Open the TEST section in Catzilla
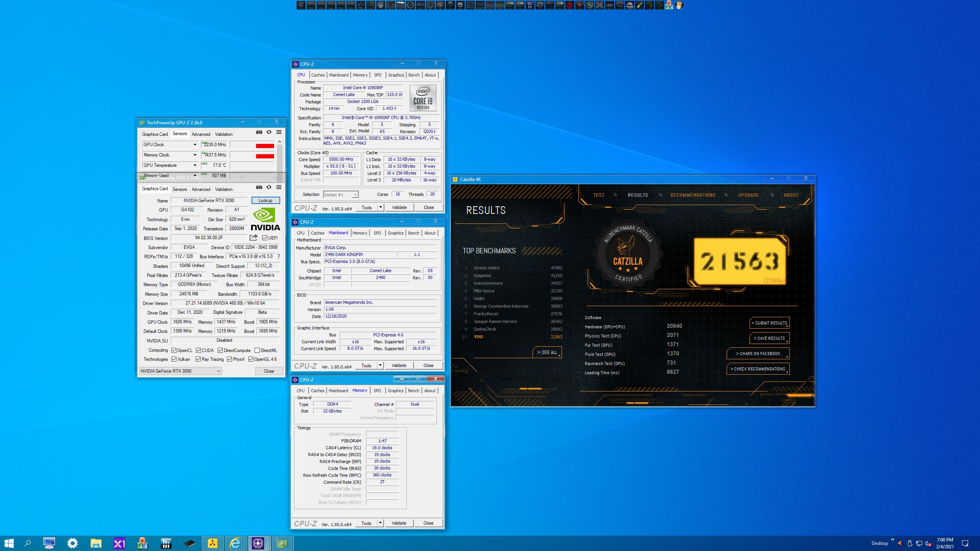This screenshot has width=980, height=551. click(599, 195)
